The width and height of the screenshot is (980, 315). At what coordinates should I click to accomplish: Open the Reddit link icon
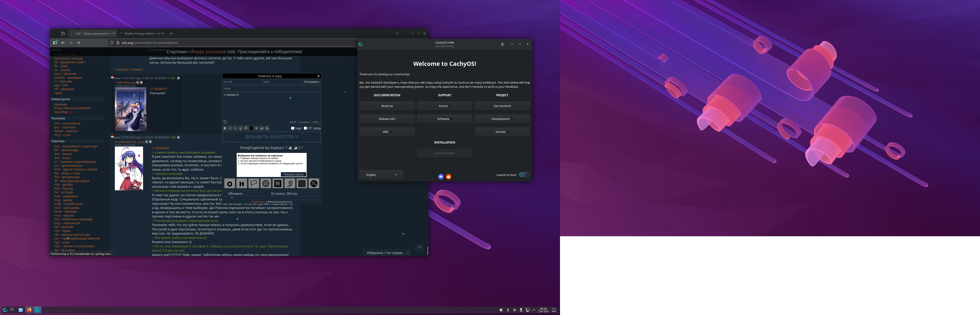[448, 177]
